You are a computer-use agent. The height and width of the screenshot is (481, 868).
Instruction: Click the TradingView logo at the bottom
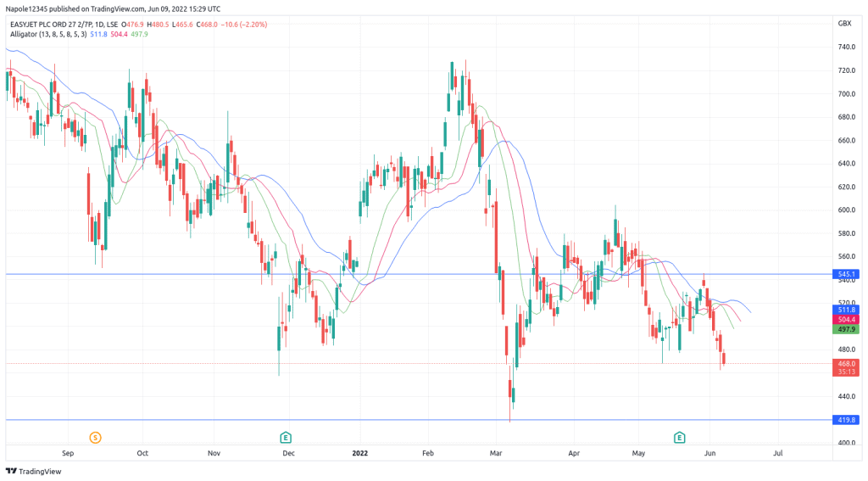34,471
